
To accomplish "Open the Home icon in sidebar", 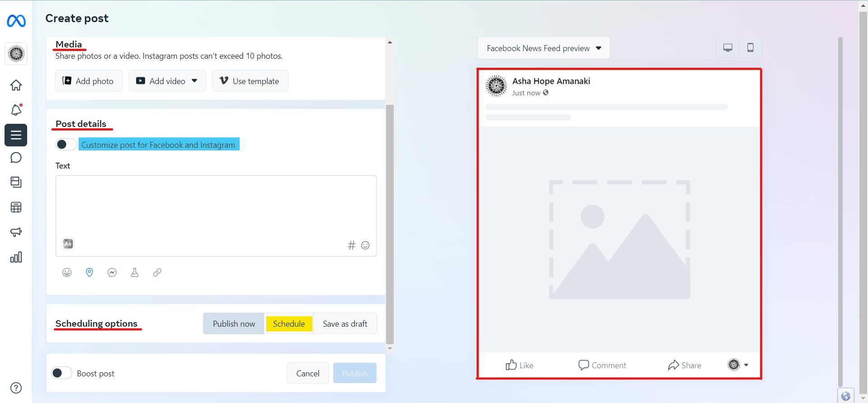I will click(16, 85).
